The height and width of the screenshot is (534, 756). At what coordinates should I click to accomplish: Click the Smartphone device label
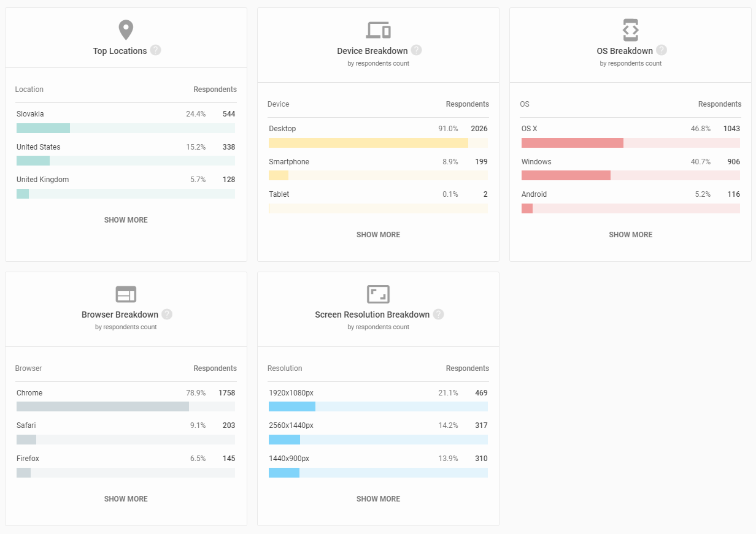pos(289,162)
